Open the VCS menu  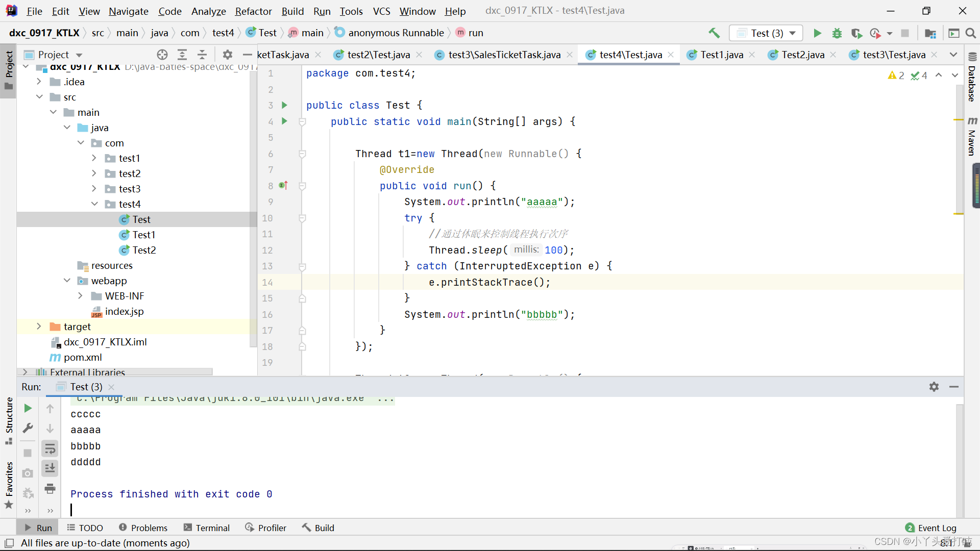pos(381,11)
